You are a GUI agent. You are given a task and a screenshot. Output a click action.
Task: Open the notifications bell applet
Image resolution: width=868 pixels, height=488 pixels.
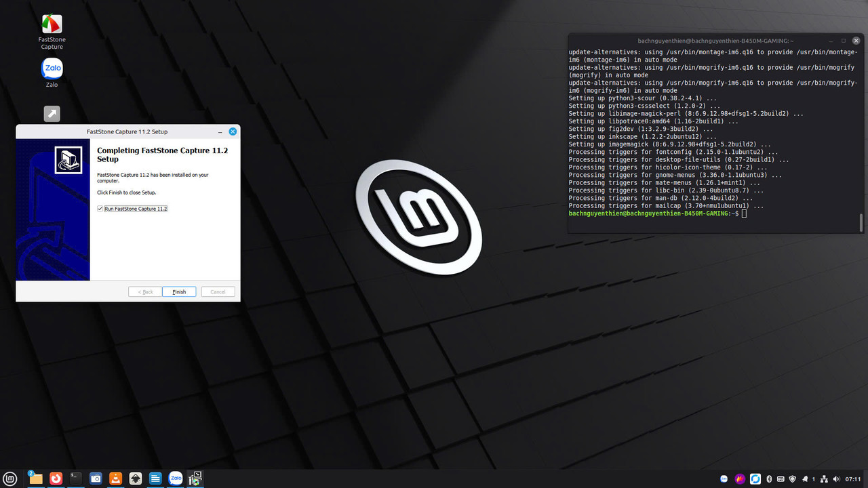pos(805,479)
